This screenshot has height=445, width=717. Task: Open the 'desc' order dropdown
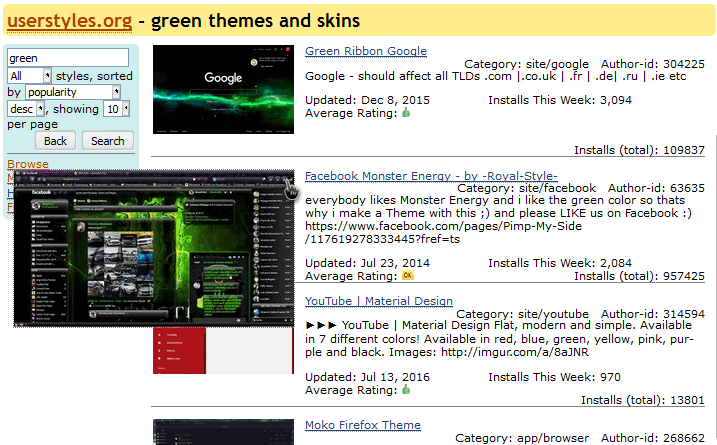(x=26, y=109)
